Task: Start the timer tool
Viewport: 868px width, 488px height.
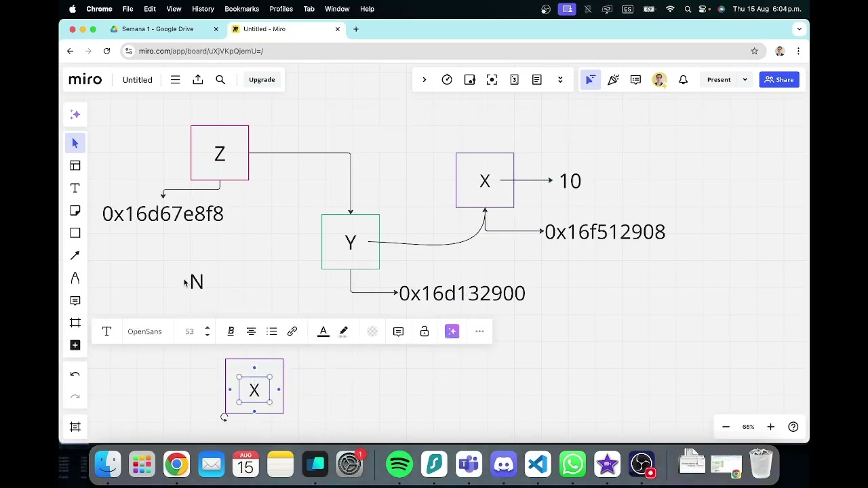Action: 447,80
